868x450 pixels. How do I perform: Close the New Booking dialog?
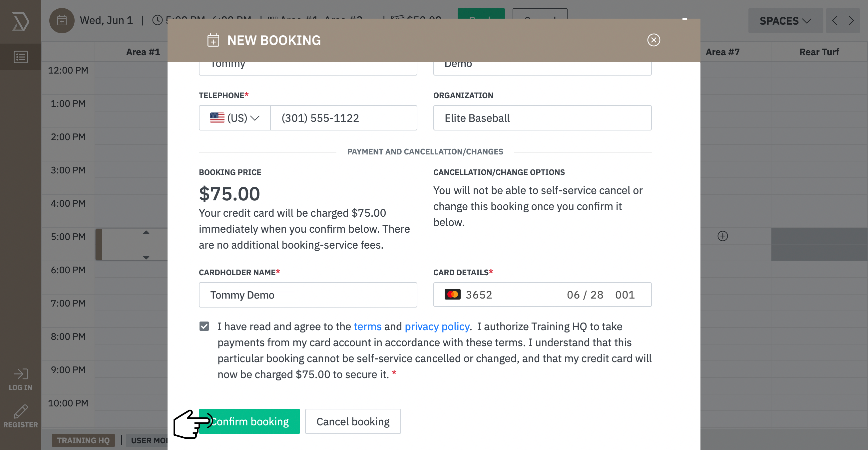[x=653, y=40]
